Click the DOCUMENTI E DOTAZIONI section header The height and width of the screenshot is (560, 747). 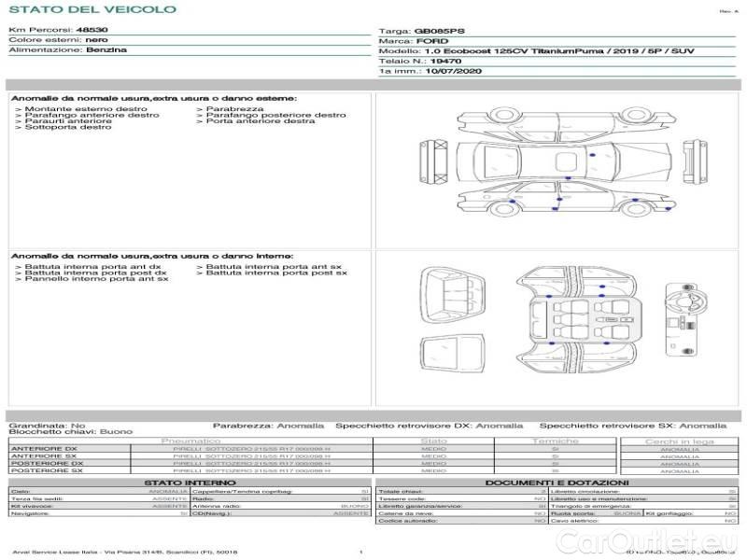pos(556,482)
